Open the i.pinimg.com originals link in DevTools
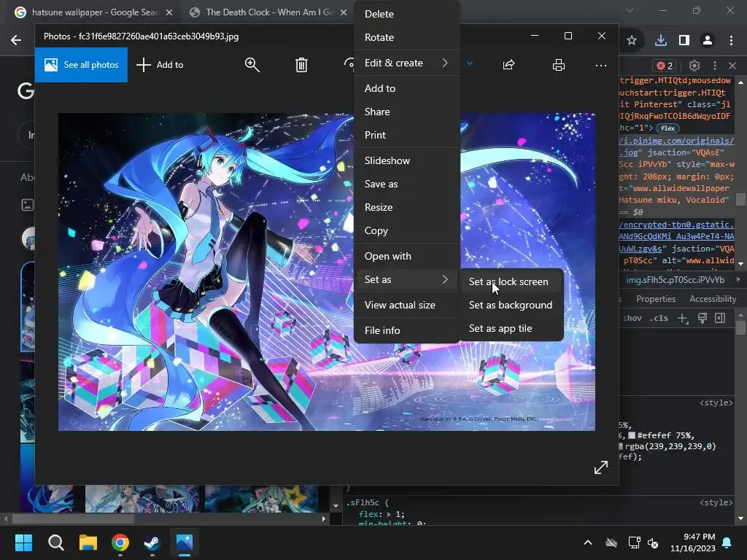Image resolution: width=747 pixels, height=560 pixels. tap(676, 141)
